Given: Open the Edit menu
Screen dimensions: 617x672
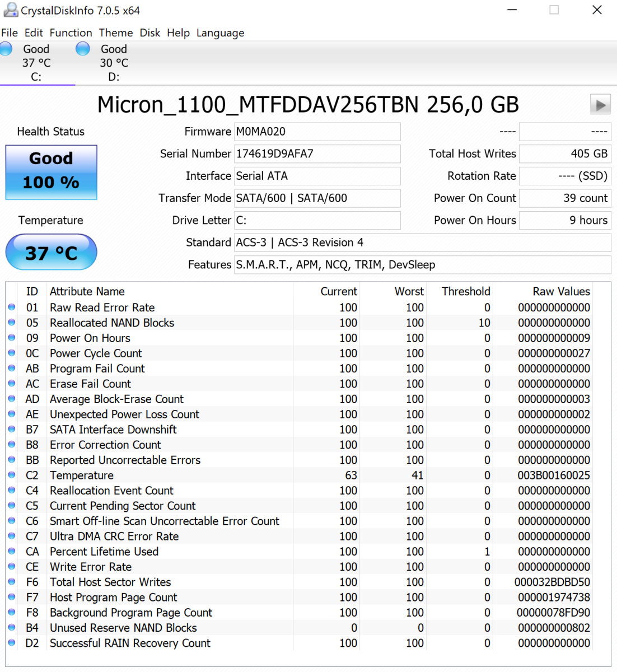Looking at the screenshot, I should 34,33.
